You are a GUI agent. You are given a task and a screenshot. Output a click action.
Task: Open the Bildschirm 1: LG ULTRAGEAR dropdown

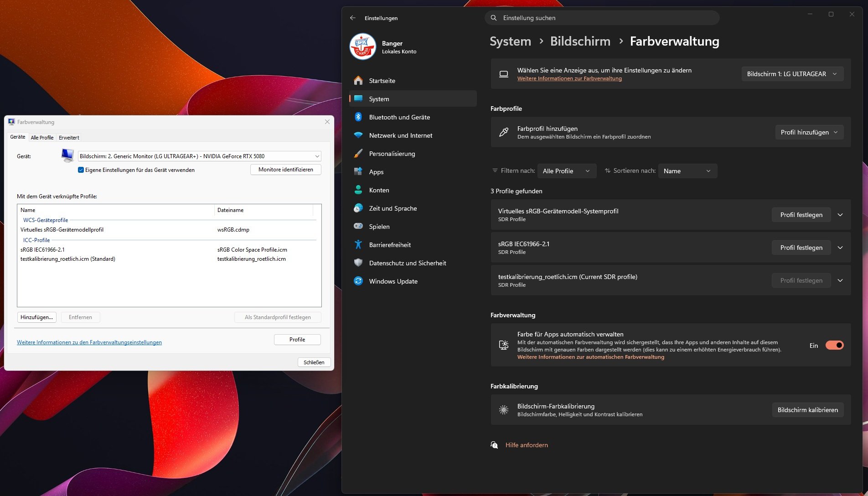coord(792,74)
